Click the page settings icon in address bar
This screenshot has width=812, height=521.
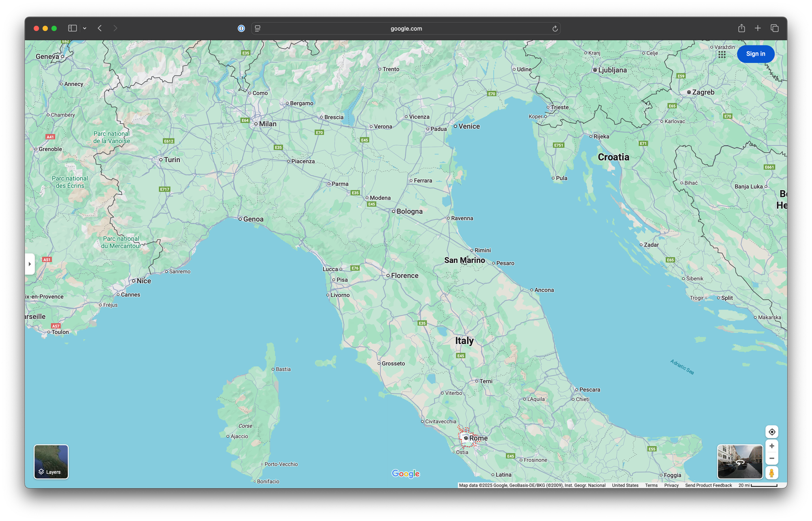(257, 28)
